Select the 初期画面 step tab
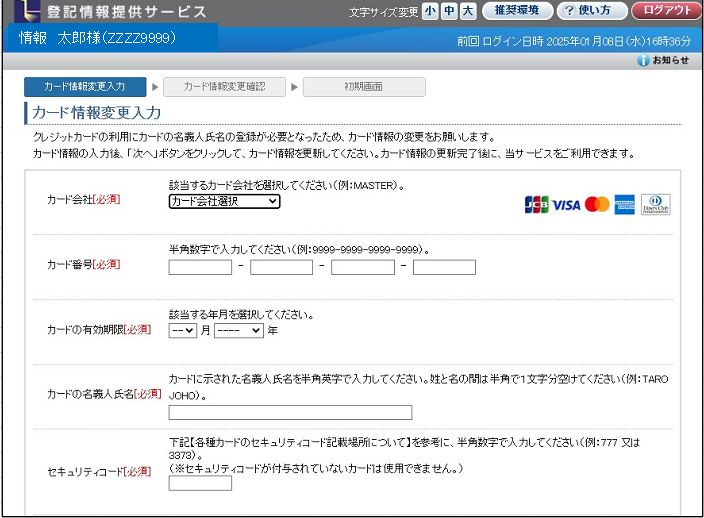Image resolution: width=704 pixels, height=518 pixels. (364, 87)
